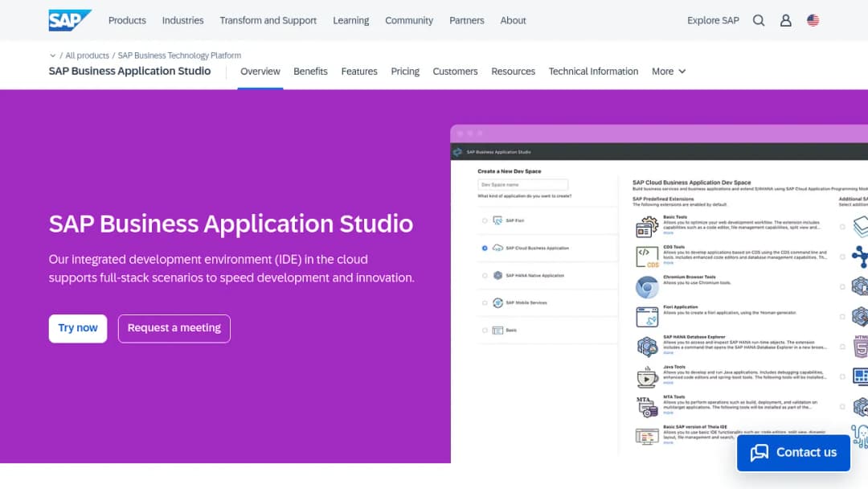
Task: Open the Community menu
Action: coord(409,20)
